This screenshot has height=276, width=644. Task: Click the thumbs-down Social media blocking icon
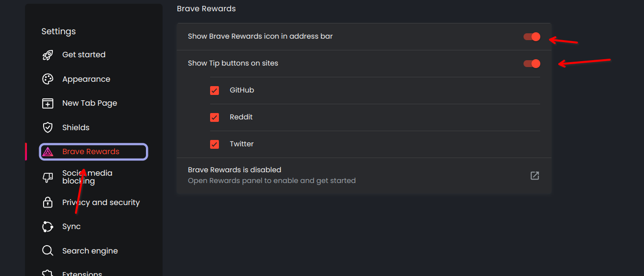[x=48, y=177]
